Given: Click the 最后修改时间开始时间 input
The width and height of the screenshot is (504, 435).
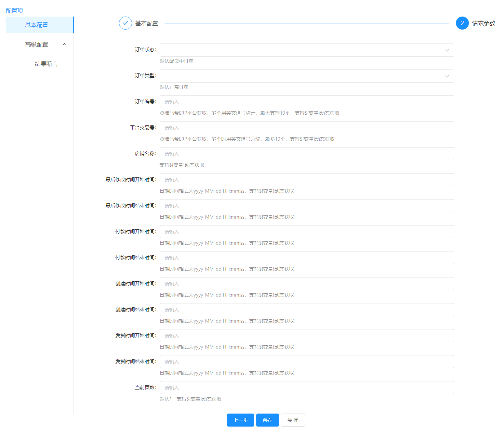Looking at the screenshot, I should coord(306,180).
